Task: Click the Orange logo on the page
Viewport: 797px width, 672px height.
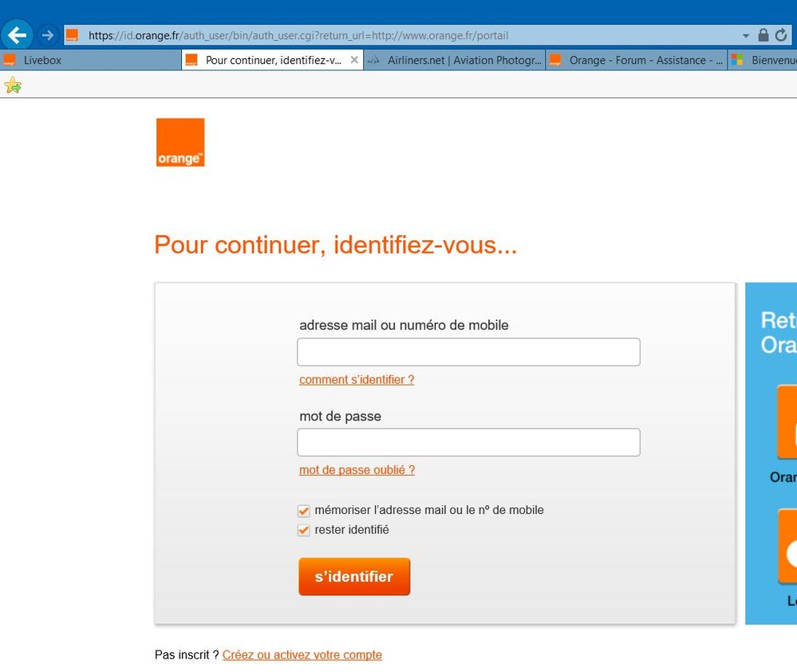Action: 180,142
